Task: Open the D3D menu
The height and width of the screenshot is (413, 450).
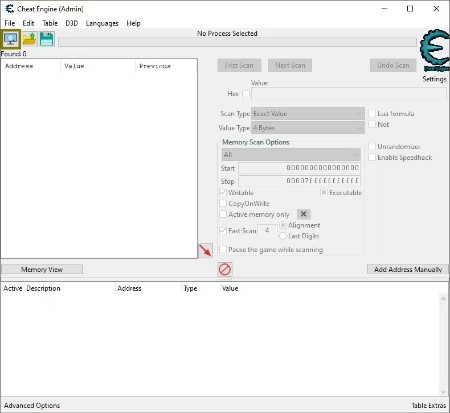Action: pos(72,23)
